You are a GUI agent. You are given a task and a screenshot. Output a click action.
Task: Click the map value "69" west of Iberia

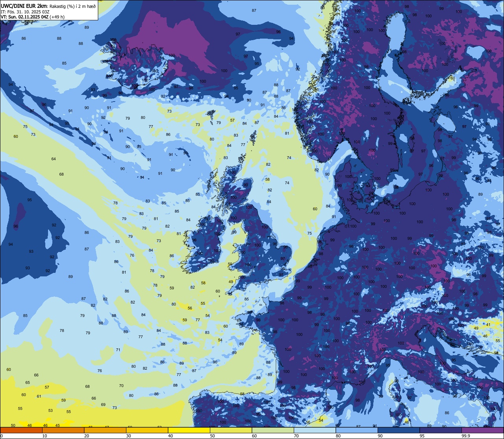[103, 404]
